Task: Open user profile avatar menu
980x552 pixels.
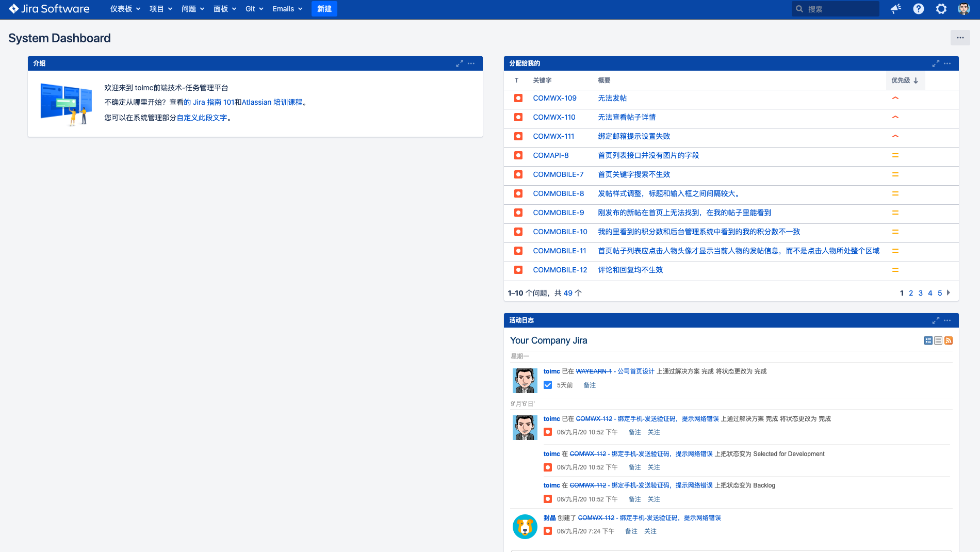Action: [963, 9]
